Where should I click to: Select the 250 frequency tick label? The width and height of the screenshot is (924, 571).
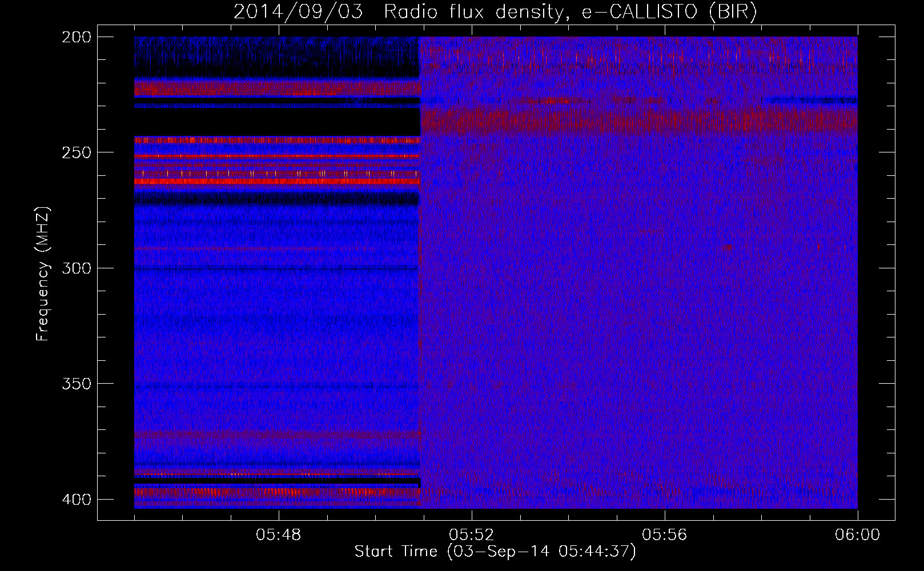click(77, 152)
